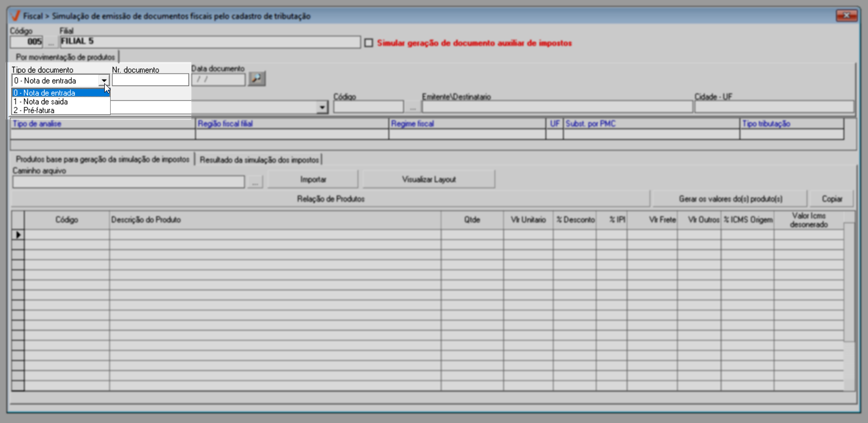Screen dimensions: 868x423
Task: Switch to 'Resultado da simulação dos impostos' tab
Action: [x=259, y=160]
